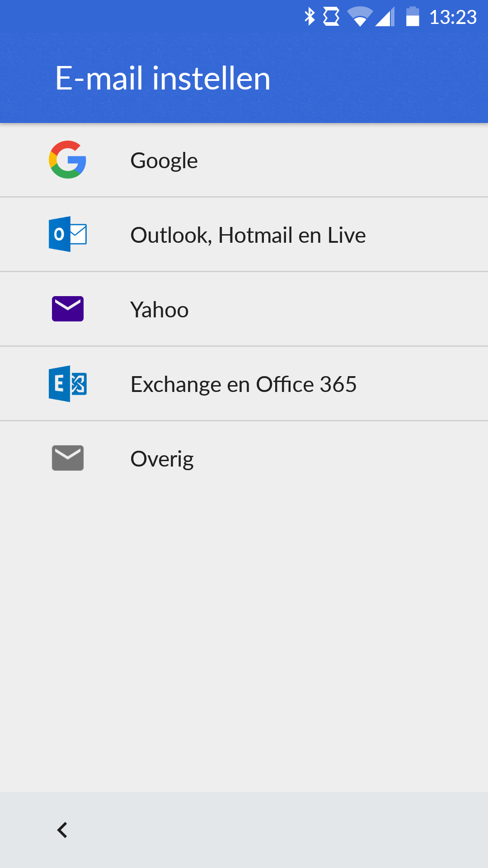Tap the mobile signal strength icon
The width and height of the screenshot is (488, 868).
[x=385, y=17]
